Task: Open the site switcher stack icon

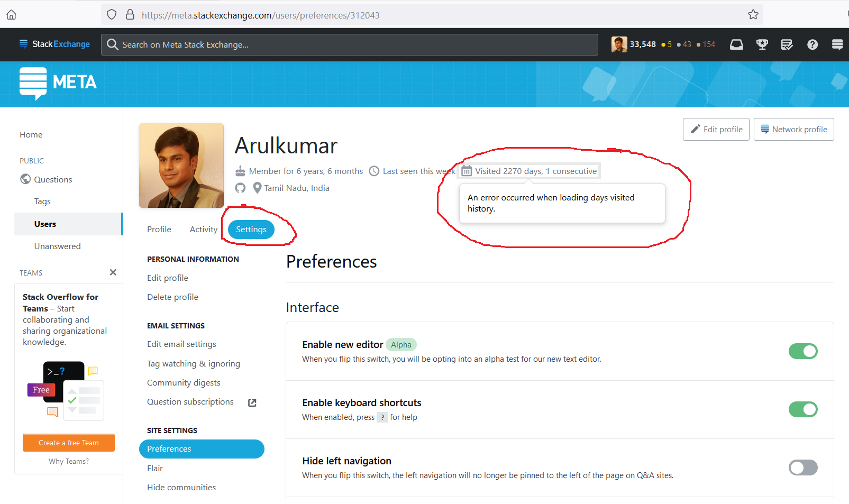Action: pyautogui.click(x=837, y=44)
